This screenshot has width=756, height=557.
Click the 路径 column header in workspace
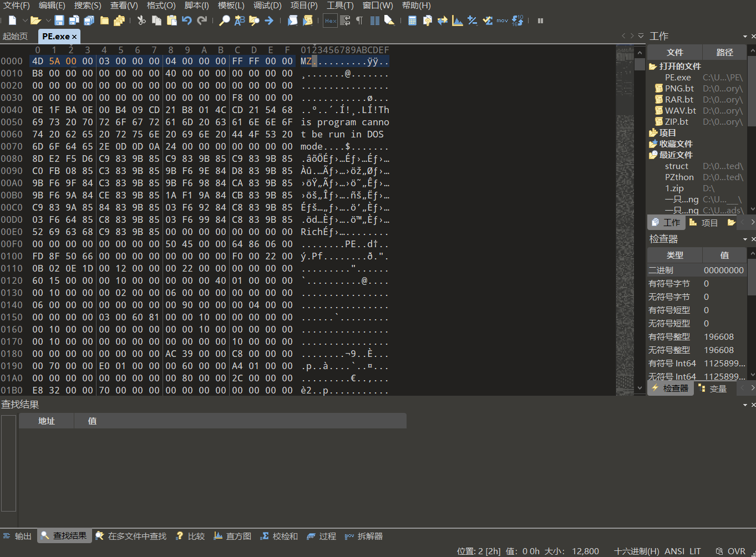[724, 52]
